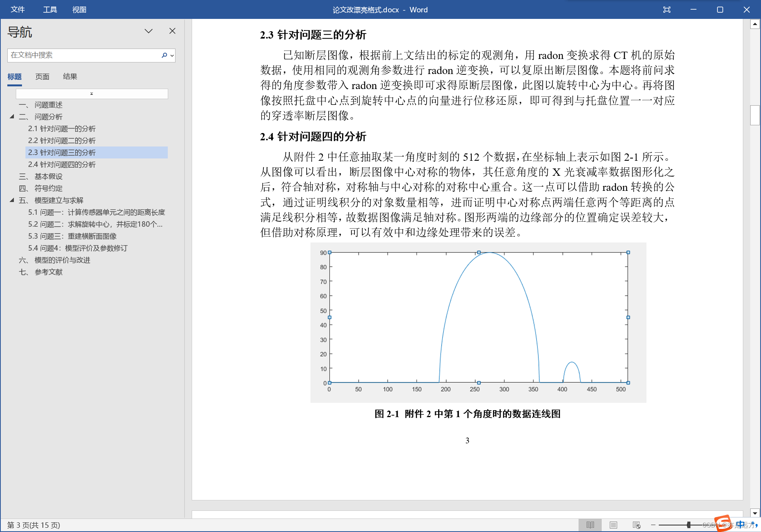Viewport: 761px width, 532px height.
Task: Open the 文件 menu
Action: [x=17, y=10]
